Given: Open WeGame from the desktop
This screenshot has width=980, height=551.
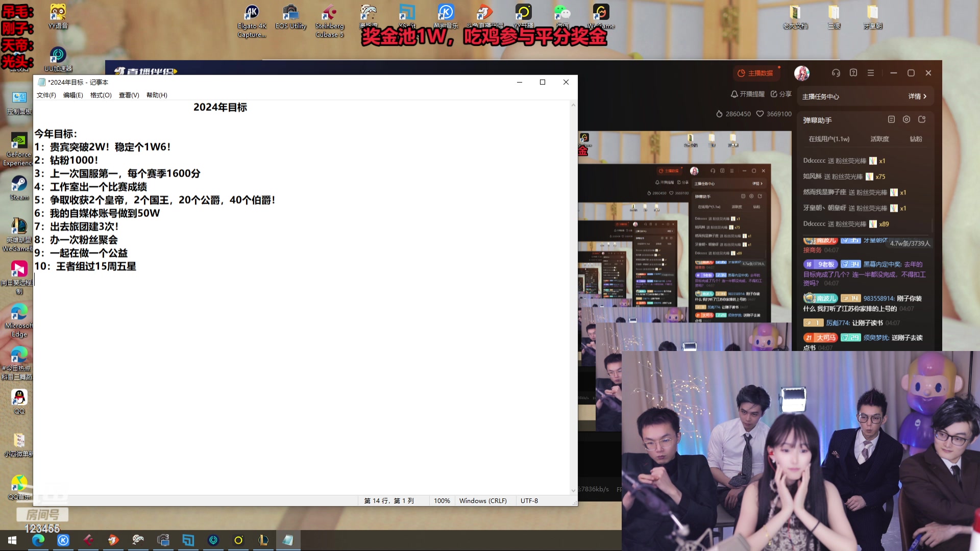Looking at the screenshot, I should pos(601,11).
